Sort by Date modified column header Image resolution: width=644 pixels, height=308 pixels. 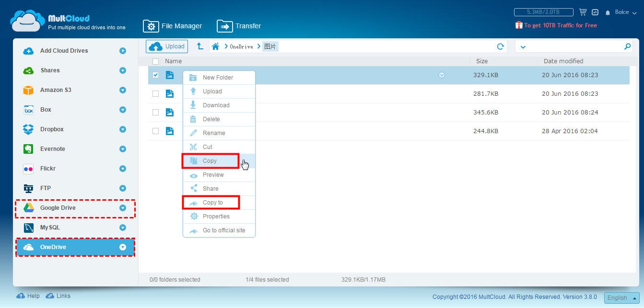[563, 61]
